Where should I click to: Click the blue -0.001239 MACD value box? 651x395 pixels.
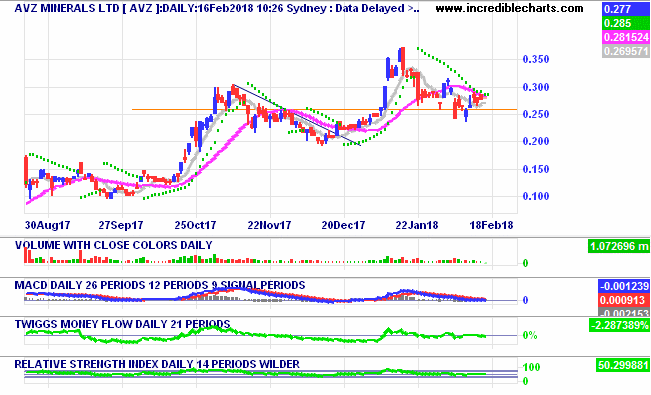624,286
